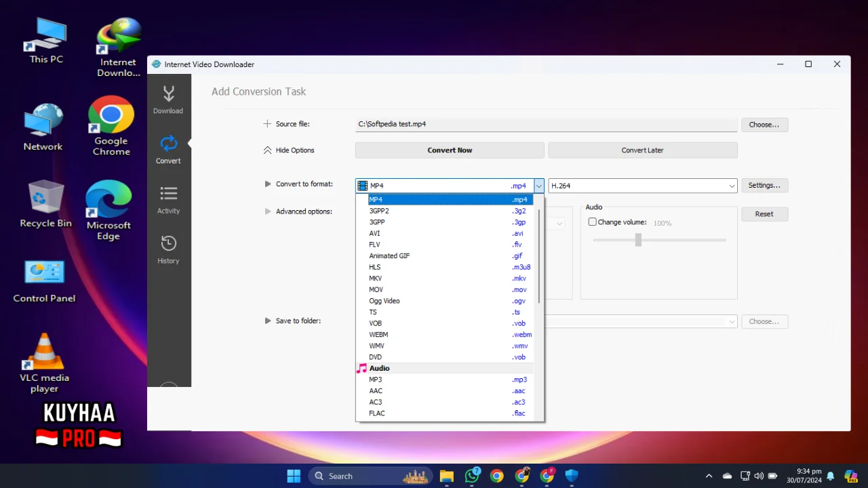
Task: Open the Download section in sidebar
Action: [168, 100]
